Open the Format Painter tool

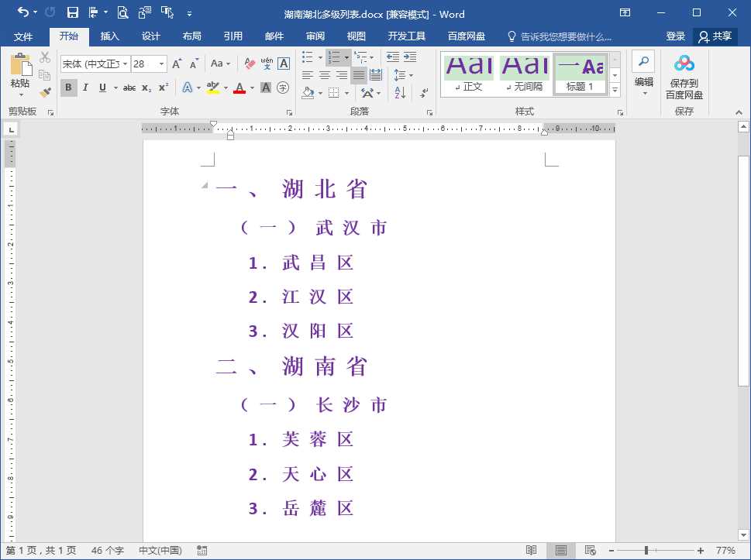45,91
